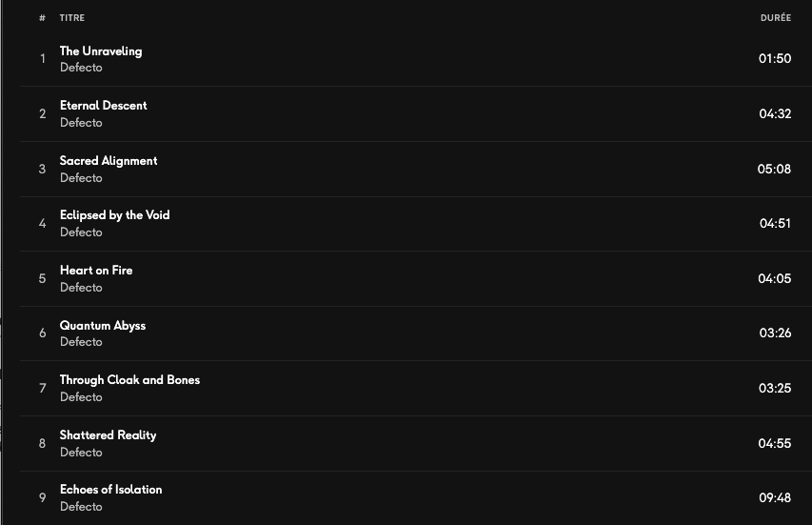
Task: Visit Defecto artist link under Shattered Reality
Action: pyautogui.click(x=81, y=453)
